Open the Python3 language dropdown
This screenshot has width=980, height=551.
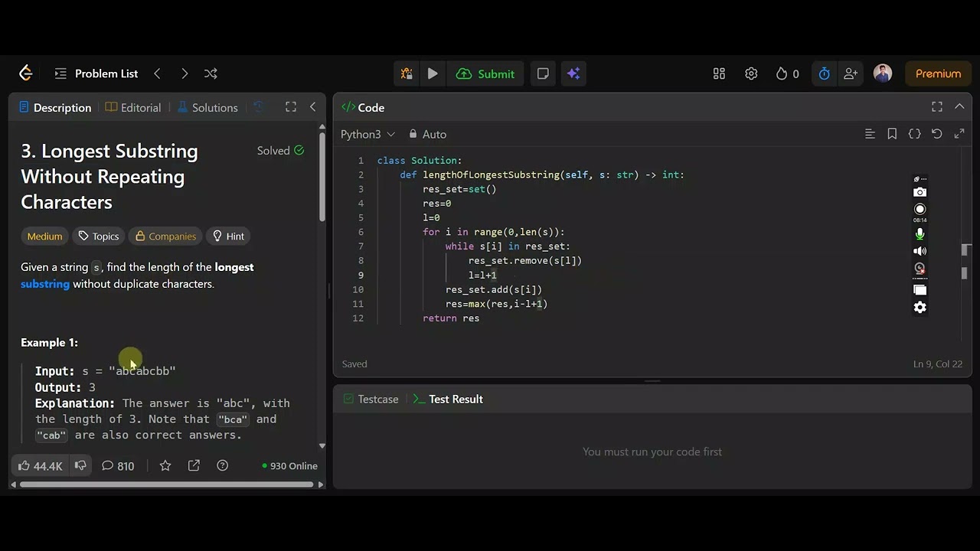368,134
